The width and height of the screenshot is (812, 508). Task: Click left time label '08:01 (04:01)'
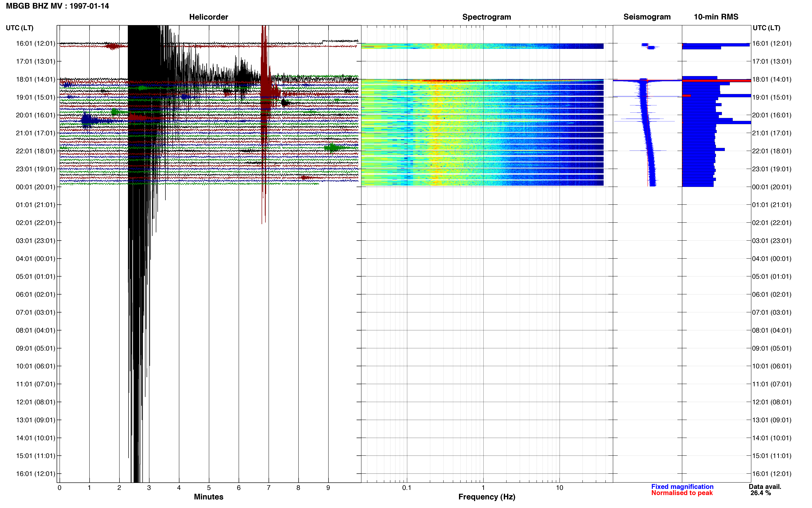click(x=35, y=330)
